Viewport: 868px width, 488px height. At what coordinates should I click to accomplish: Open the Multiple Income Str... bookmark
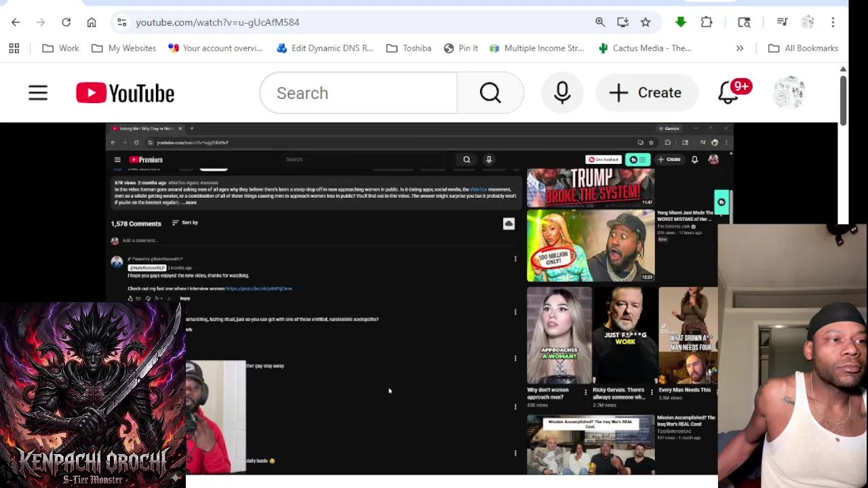click(x=536, y=48)
